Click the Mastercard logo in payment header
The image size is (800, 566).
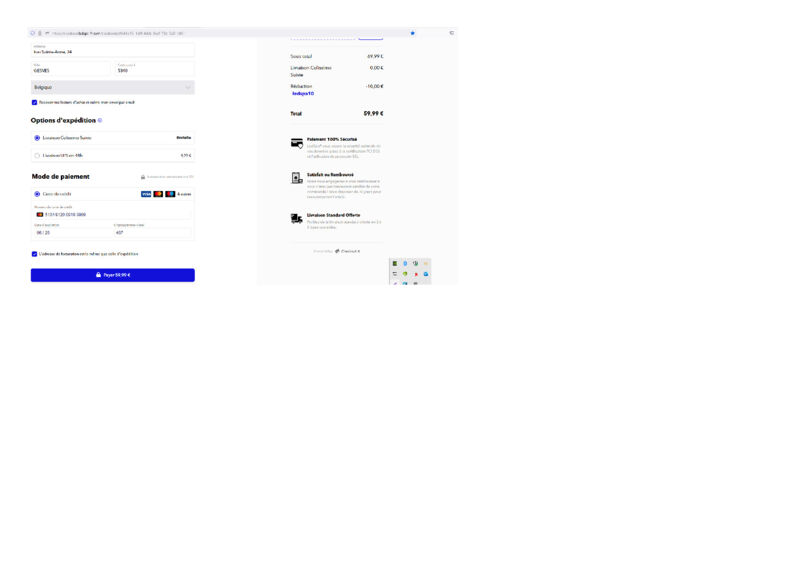(x=158, y=194)
